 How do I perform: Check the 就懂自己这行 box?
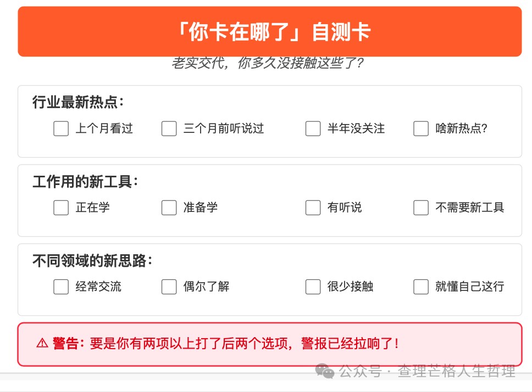click(x=421, y=287)
